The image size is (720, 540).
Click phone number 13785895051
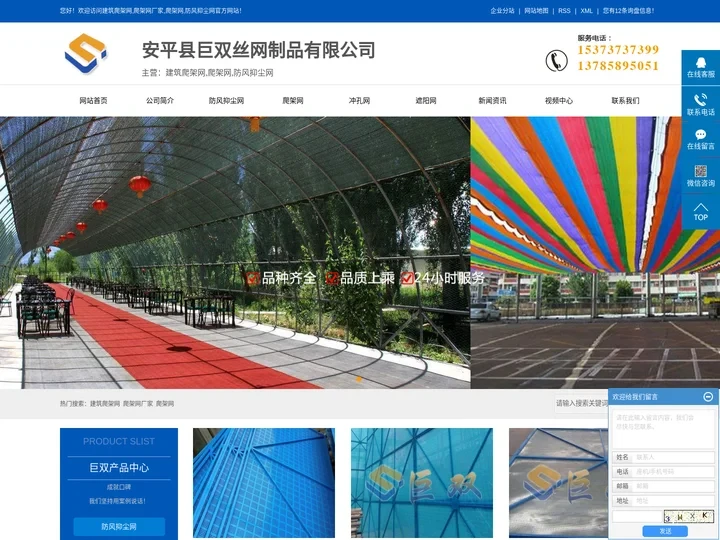(618, 66)
